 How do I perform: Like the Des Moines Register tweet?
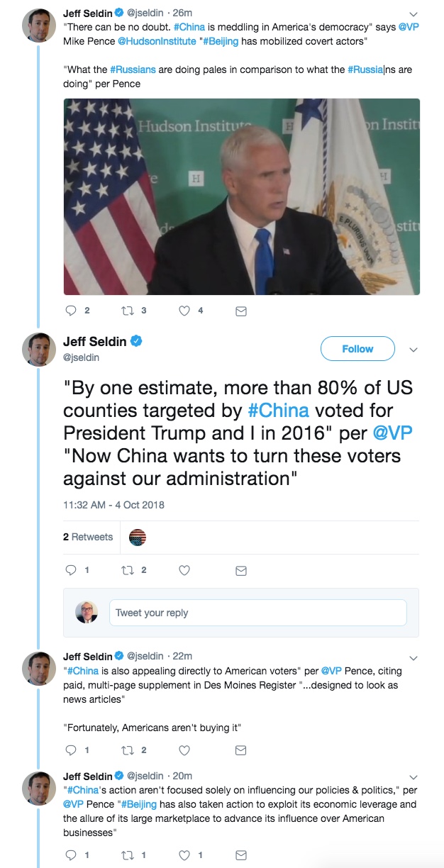point(184,750)
